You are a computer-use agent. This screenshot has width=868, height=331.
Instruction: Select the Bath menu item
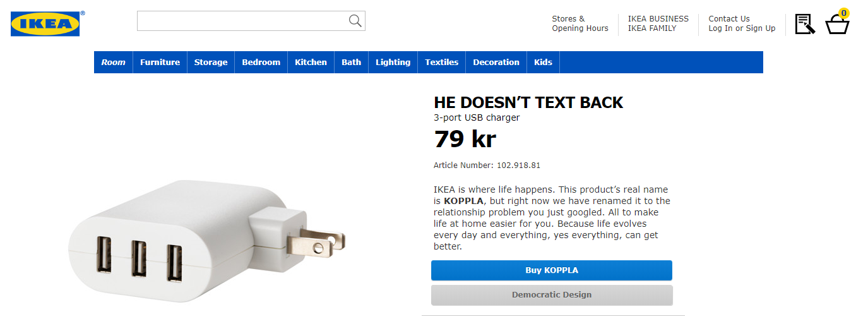tap(351, 62)
